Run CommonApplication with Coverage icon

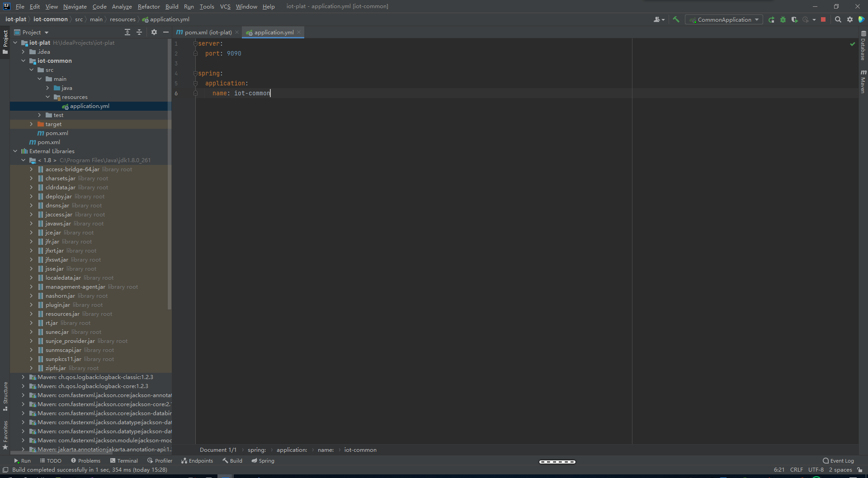[794, 19]
